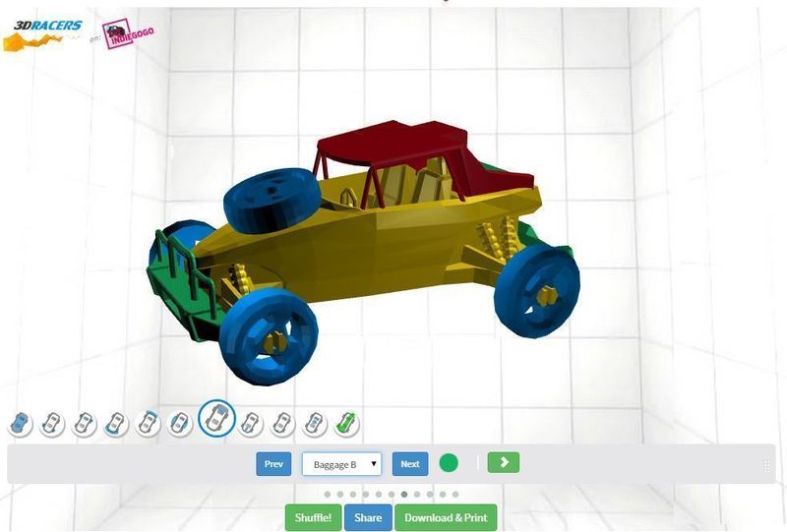Click the Shuffle! button
Screen dimensions: 787x532
coord(313,517)
